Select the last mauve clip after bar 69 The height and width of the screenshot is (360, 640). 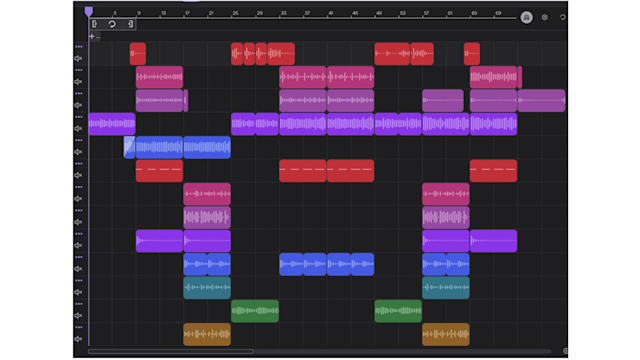coord(542,100)
